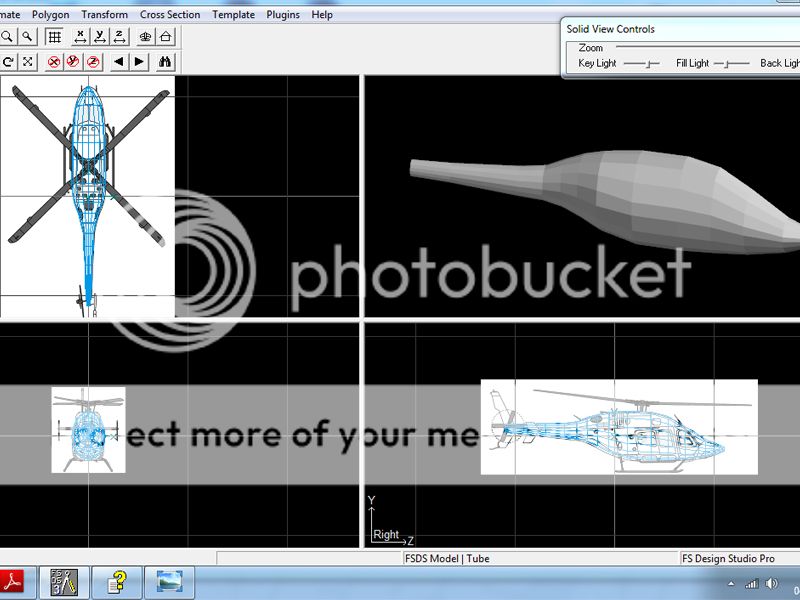Click the Y axis constraint icon
Screen dimensions: 800x600
pos(99,37)
